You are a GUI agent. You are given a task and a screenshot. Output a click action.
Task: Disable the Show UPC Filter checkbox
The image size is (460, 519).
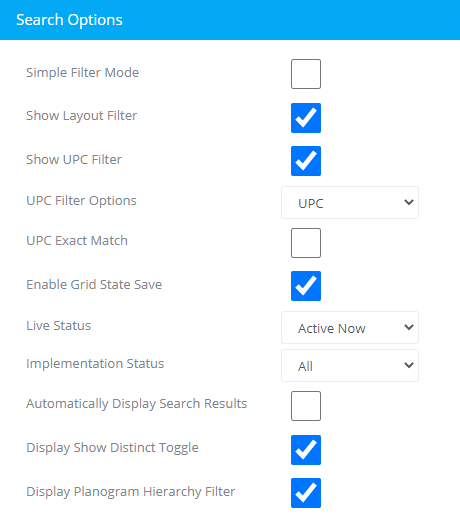click(x=306, y=161)
